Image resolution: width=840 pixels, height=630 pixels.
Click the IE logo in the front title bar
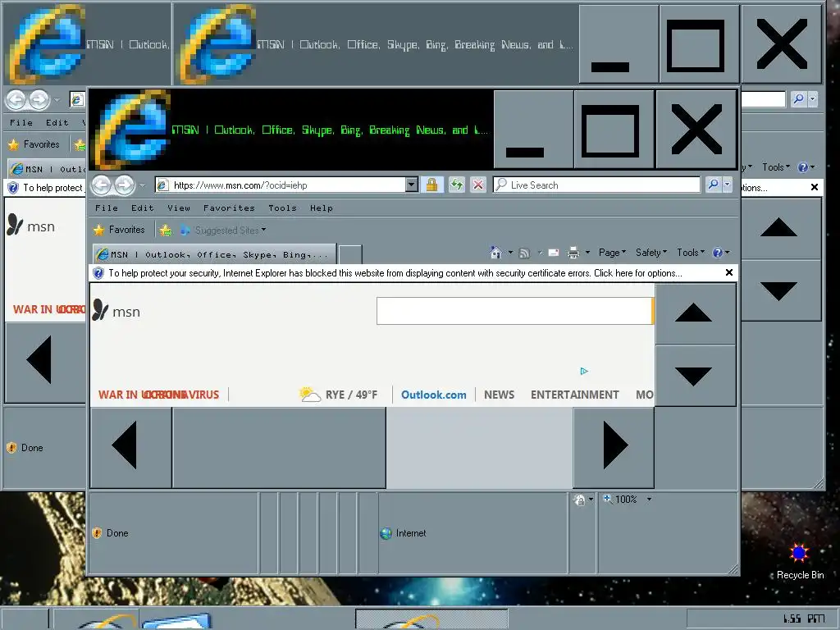point(132,129)
